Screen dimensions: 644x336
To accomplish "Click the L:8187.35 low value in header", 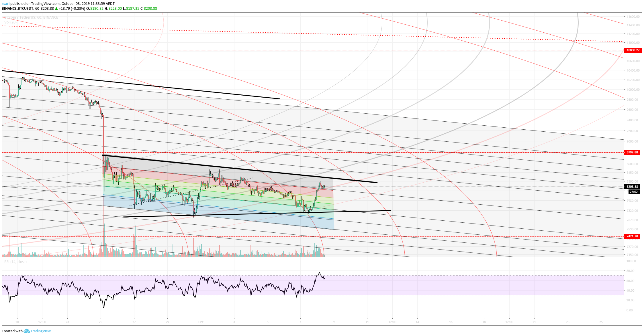I will coord(131,8).
